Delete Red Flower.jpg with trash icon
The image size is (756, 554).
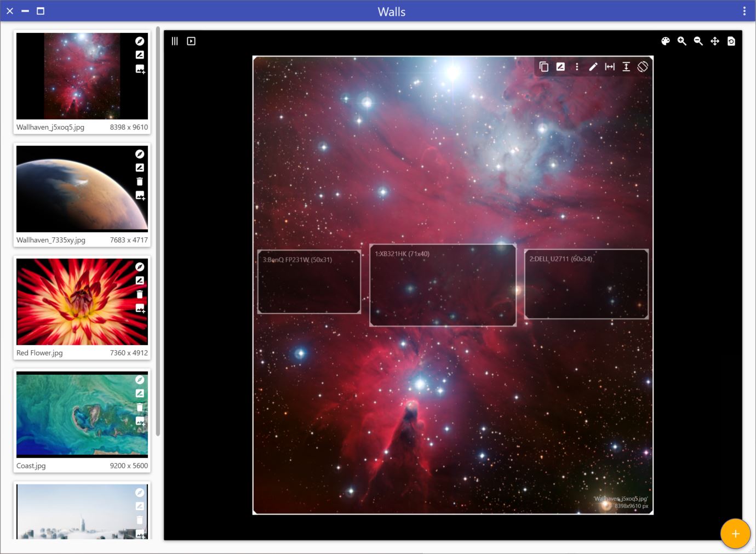(140, 294)
